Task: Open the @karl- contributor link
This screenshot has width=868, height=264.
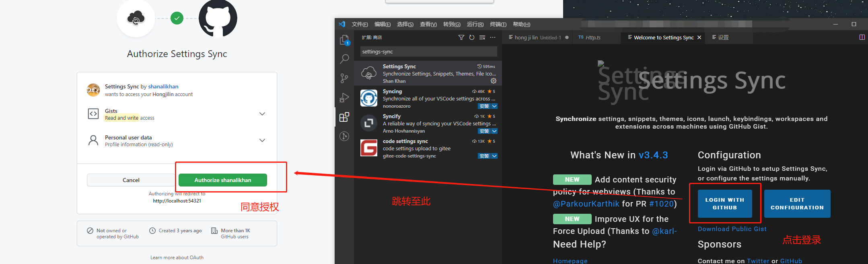Action: click(x=664, y=231)
